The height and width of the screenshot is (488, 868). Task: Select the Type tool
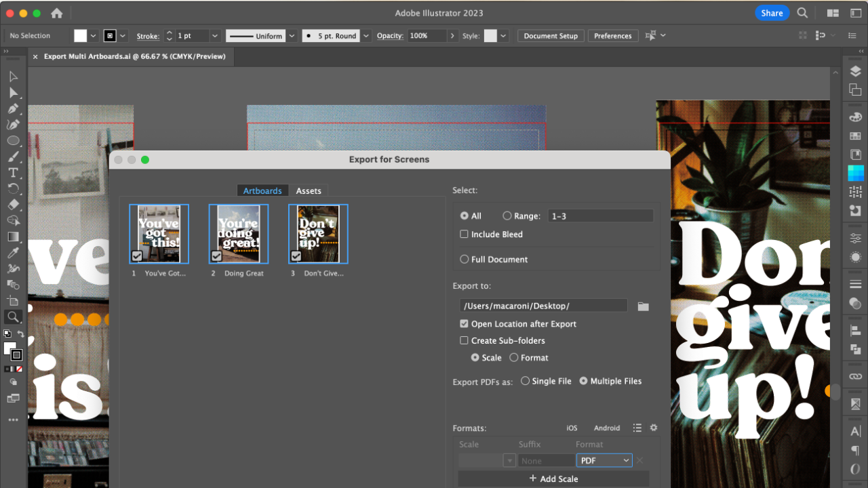[x=13, y=173]
